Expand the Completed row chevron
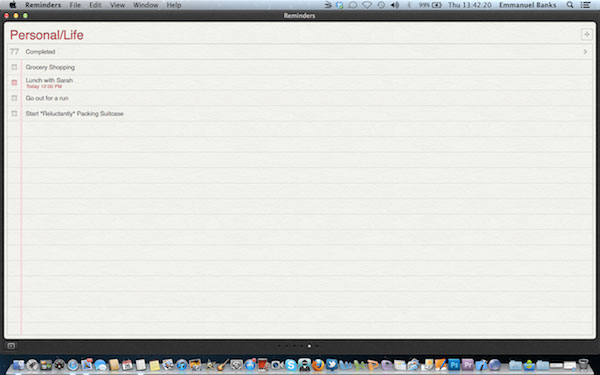This screenshot has width=600, height=375. (x=585, y=52)
